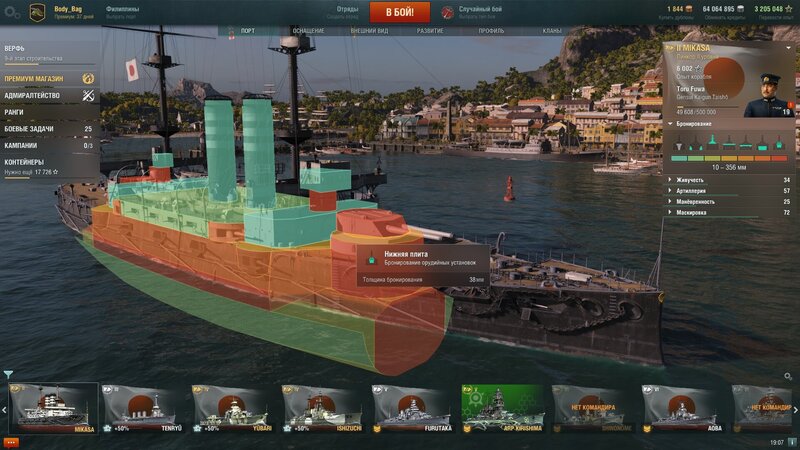800x450 pixels.
Task: Click the Body_Bag player name
Action: (x=68, y=9)
